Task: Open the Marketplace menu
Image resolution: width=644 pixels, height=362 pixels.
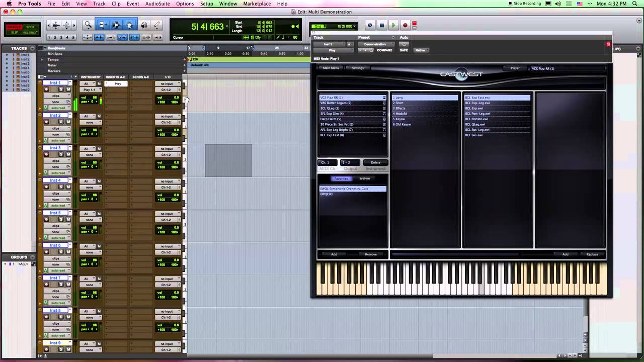Action: [x=257, y=4]
